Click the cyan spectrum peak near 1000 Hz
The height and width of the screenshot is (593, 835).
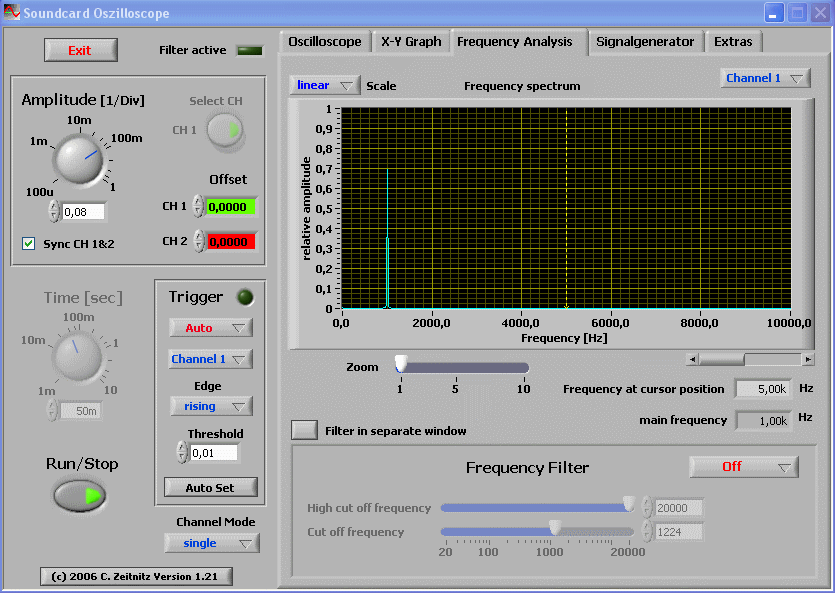pos(387,239)
